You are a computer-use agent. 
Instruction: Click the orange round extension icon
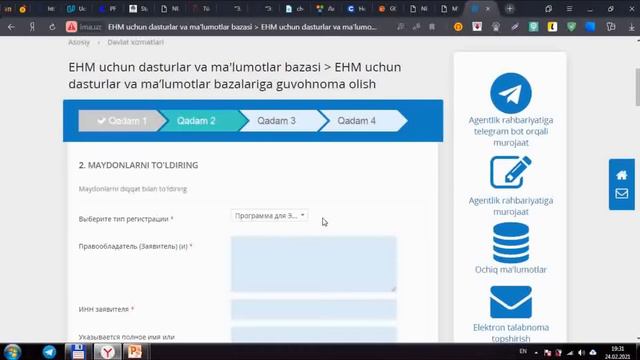click(x=458, y=27)
